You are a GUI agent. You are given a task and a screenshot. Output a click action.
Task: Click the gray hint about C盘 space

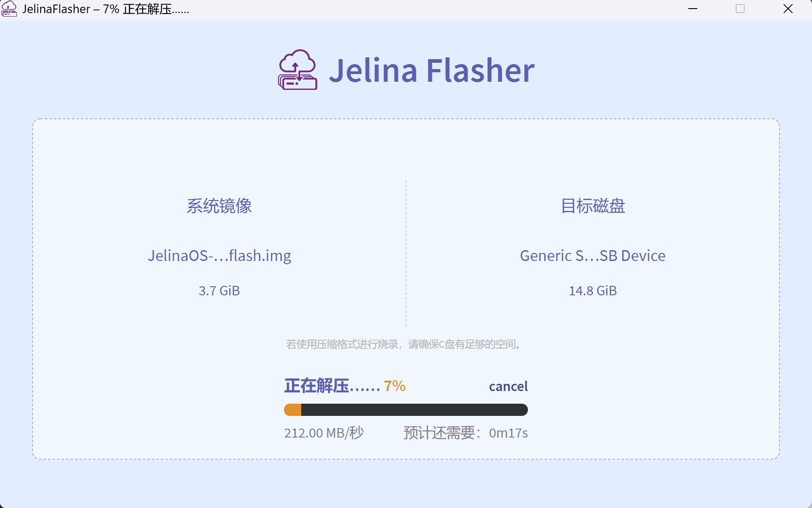tap(406, 345)
